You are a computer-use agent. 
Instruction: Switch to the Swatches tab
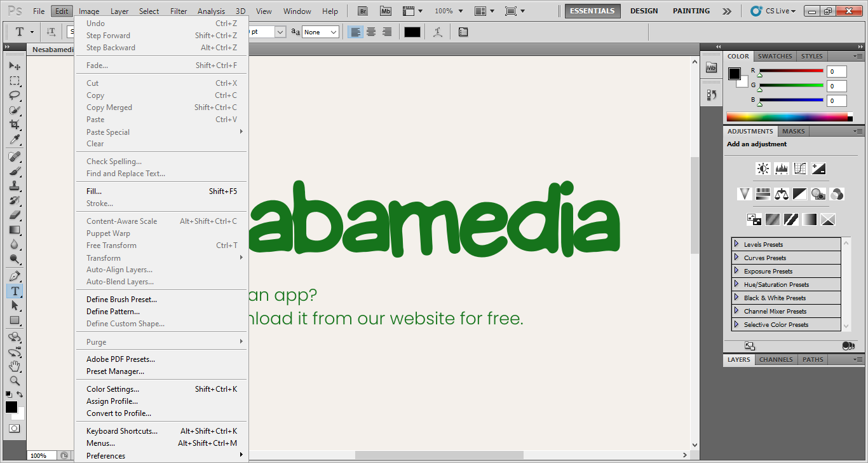click(x=775, y=56)
